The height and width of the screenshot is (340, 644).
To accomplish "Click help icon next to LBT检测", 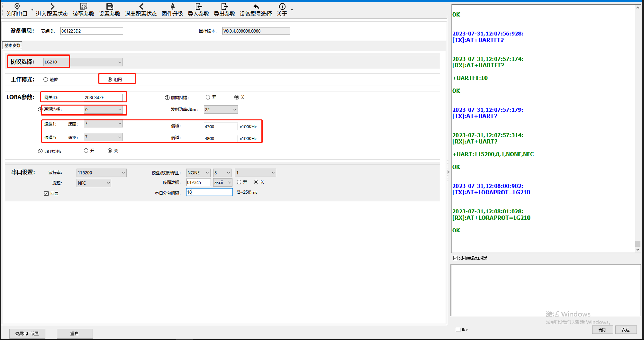I will [40, 151].
